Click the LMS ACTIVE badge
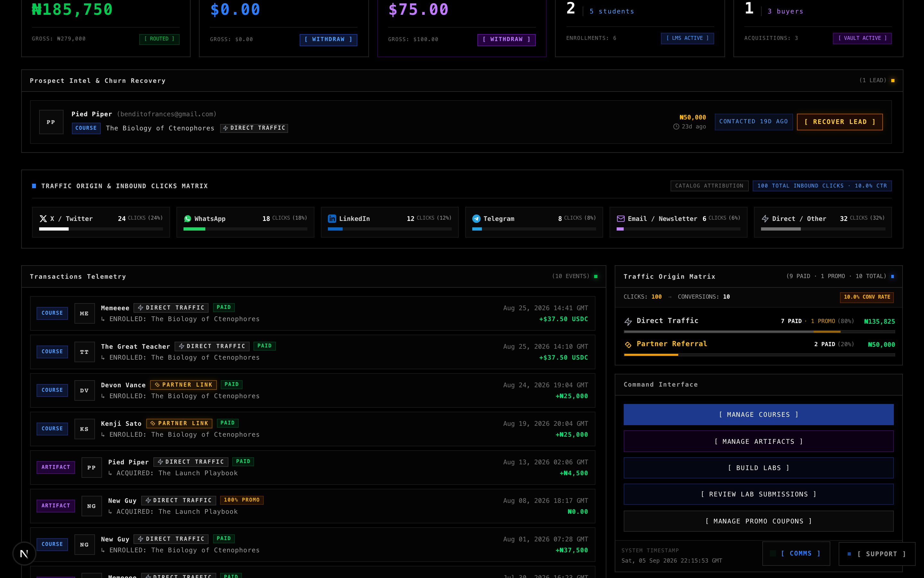The width and height of the screenshot is (924, 578). tap(687, 38)
